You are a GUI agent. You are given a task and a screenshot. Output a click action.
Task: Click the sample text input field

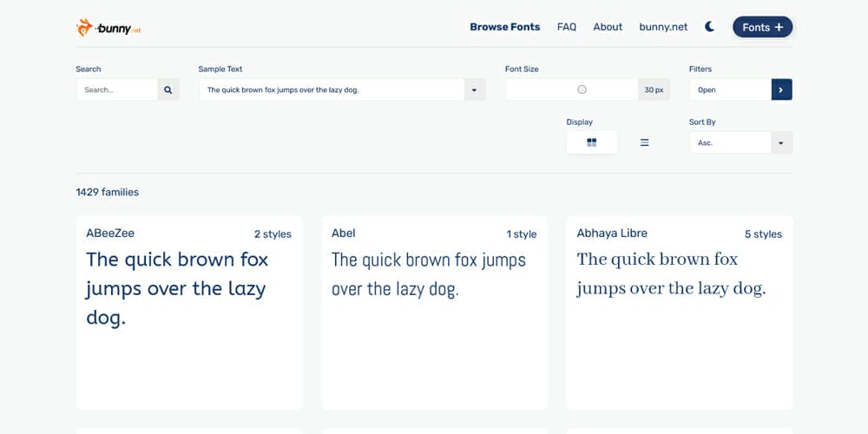click(x=332, y=89)
